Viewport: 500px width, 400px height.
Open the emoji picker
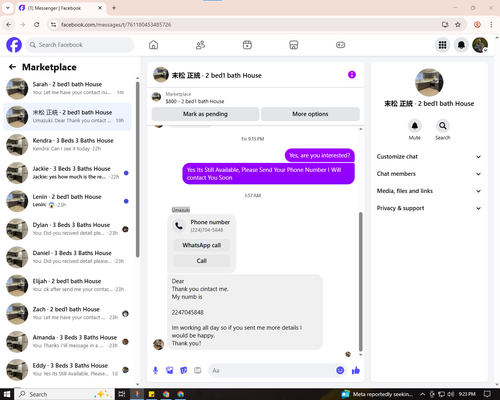click(340, 370)
